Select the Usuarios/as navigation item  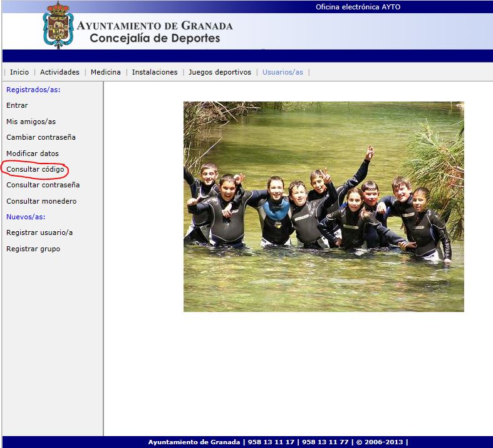[x=283, y=72]
